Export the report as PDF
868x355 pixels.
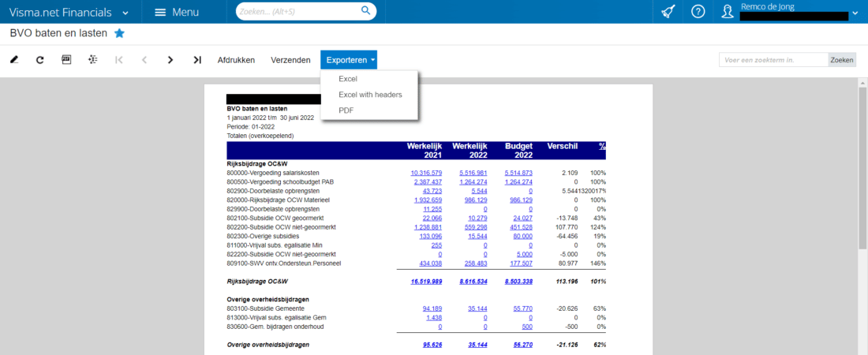[x=346, y=110]
